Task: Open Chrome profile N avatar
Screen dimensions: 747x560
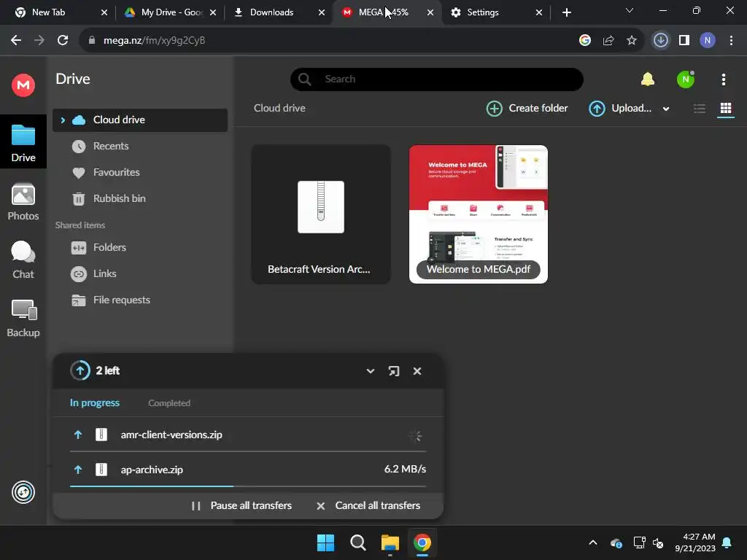Action: pos(708,41)
